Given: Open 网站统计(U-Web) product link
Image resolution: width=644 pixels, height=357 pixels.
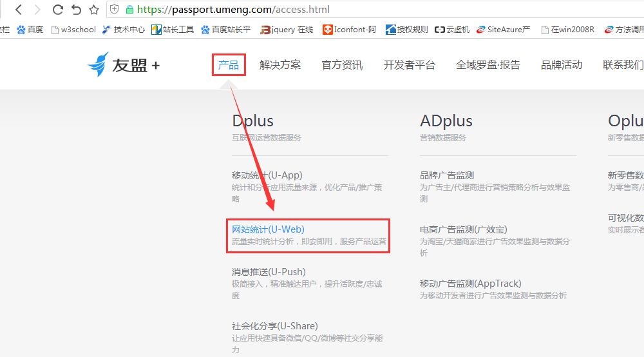Looking at the screenshot, I should click(x=268, y=229).
